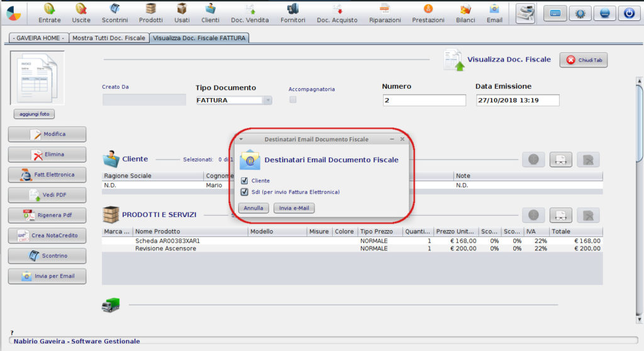Image resolution: width=644 pixels, height=351 pixels.
Task: Click the aggiungi foto button
Action: coord(34,114)
